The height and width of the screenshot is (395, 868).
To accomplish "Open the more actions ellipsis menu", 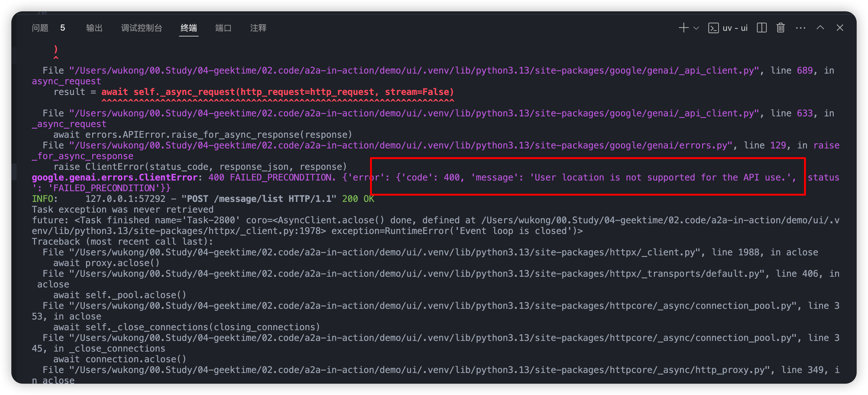I will 801,28.
